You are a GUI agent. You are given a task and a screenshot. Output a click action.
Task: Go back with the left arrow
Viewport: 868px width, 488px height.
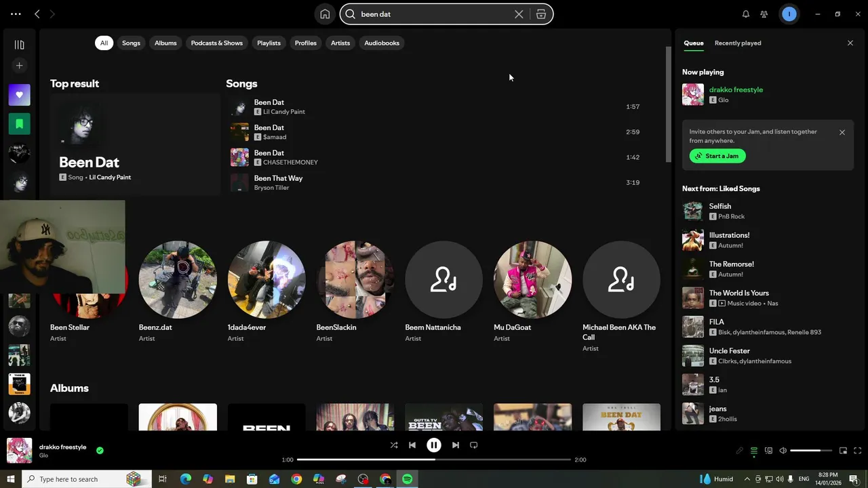point(37,14)
